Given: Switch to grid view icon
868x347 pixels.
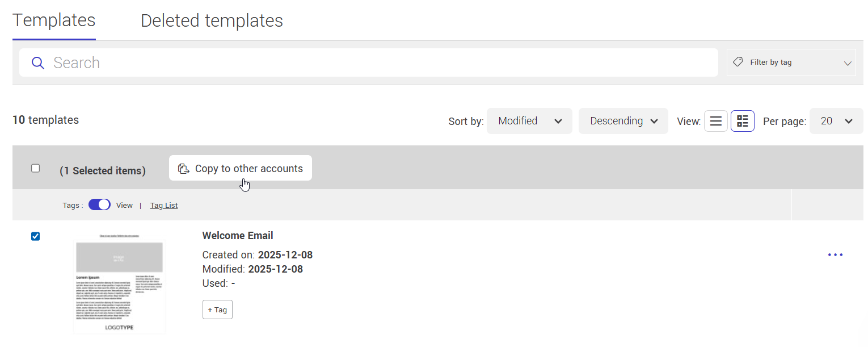Looking at the screenshot, I should click(742, 121).
